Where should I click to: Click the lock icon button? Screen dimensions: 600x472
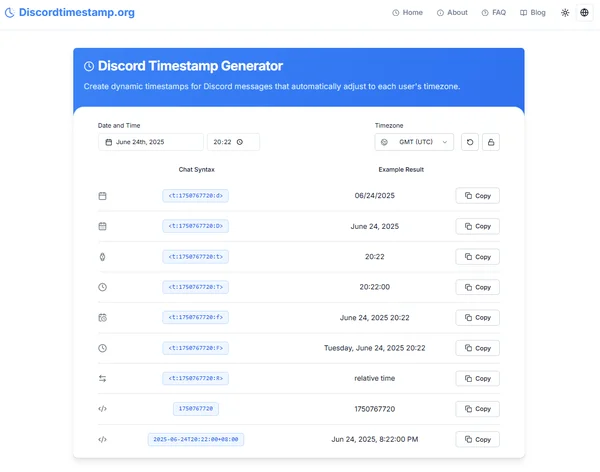pos(491,142)
